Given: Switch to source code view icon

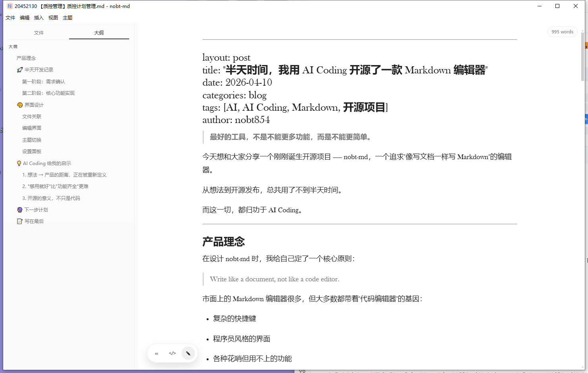Looking at the screenshot, I should [x=172, y=353].
